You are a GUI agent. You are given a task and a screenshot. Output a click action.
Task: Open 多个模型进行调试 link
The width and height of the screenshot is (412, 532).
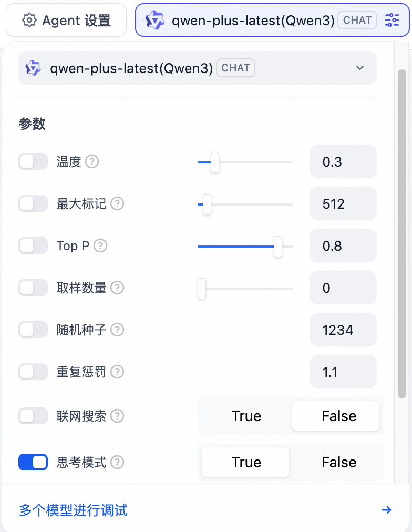coord(74,510)
